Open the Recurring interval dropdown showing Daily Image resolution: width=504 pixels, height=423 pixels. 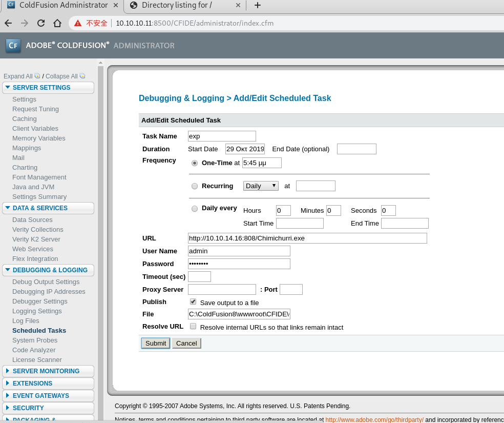click(260, 186)
